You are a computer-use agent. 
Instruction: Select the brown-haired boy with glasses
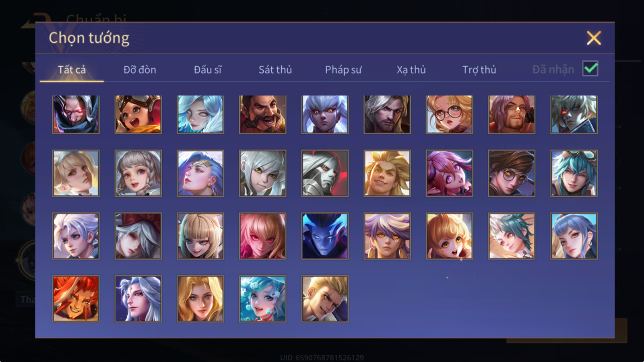point(512,173)
